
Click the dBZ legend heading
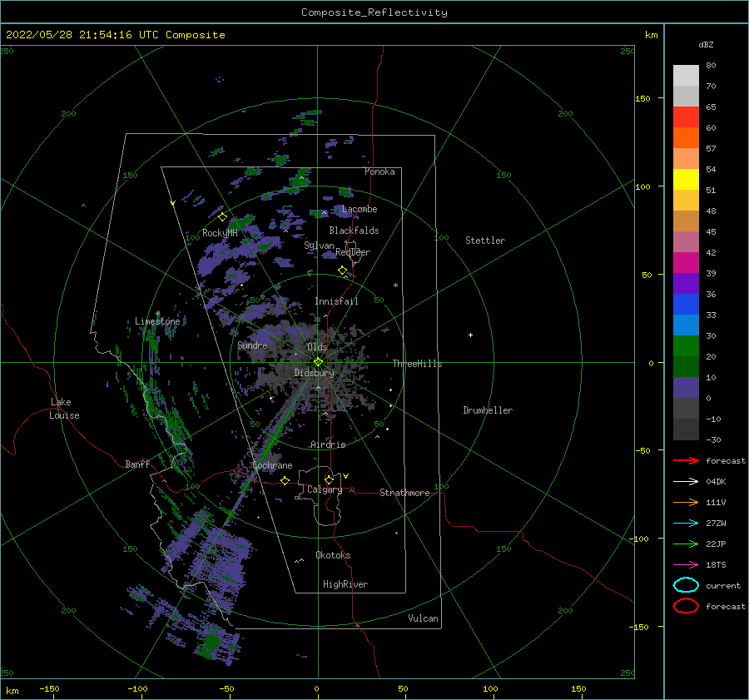pos(706,44)
